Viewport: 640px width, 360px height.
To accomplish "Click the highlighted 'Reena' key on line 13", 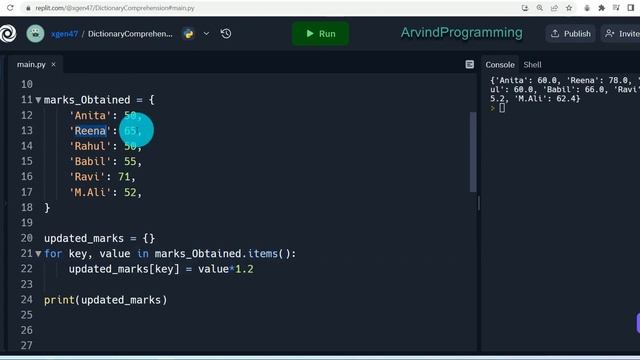I will coord(90,131).
